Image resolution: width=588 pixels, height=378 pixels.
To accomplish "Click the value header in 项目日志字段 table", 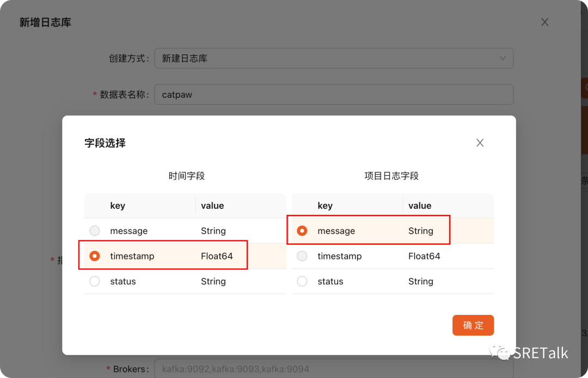I will coord(420,206).
